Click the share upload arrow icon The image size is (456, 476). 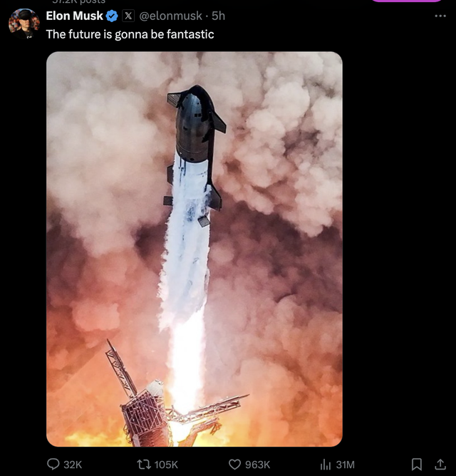tap(440, 464)
